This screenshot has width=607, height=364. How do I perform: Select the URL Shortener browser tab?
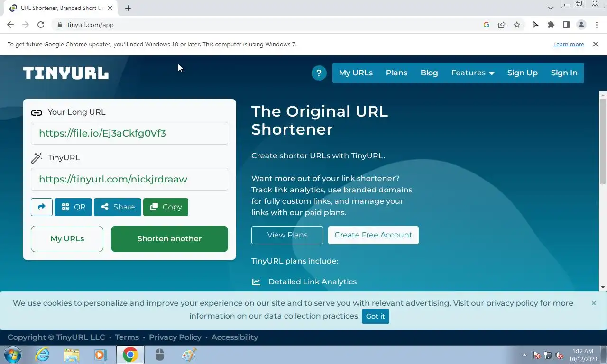[x=61, y=8]
